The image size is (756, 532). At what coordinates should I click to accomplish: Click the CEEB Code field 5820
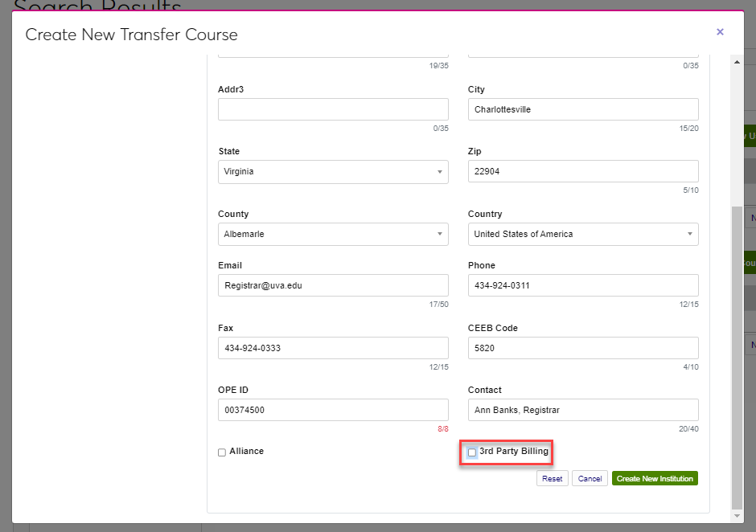pyautogui.click(x=583, y=348)
